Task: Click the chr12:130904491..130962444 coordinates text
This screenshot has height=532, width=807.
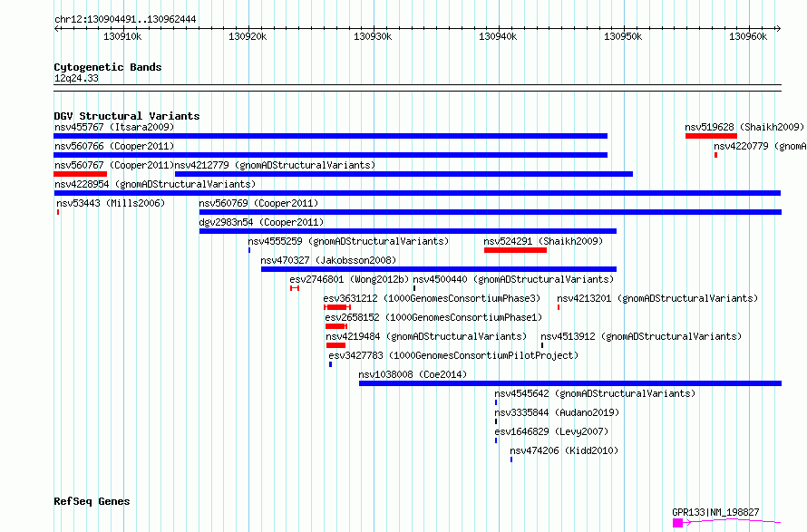Action: tap(125, 20)
